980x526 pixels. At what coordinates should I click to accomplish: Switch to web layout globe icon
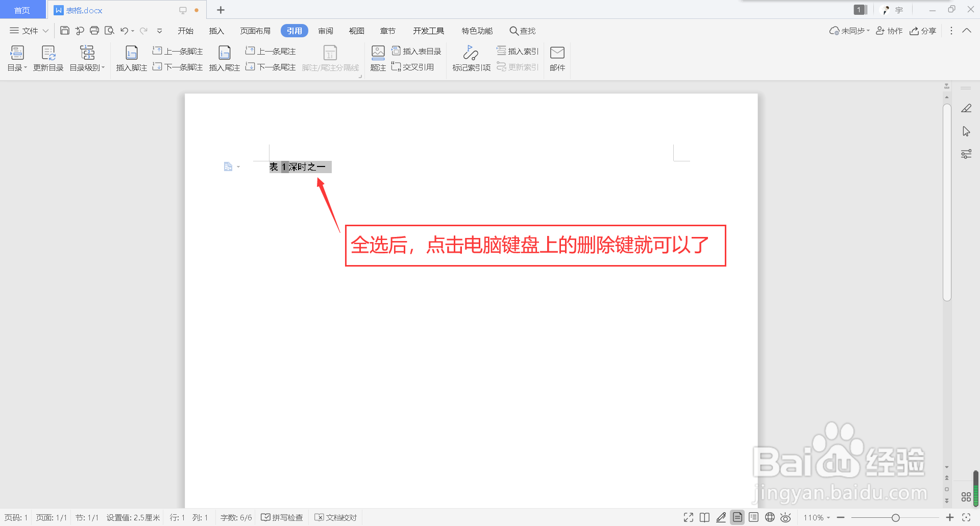click(770, 517)
